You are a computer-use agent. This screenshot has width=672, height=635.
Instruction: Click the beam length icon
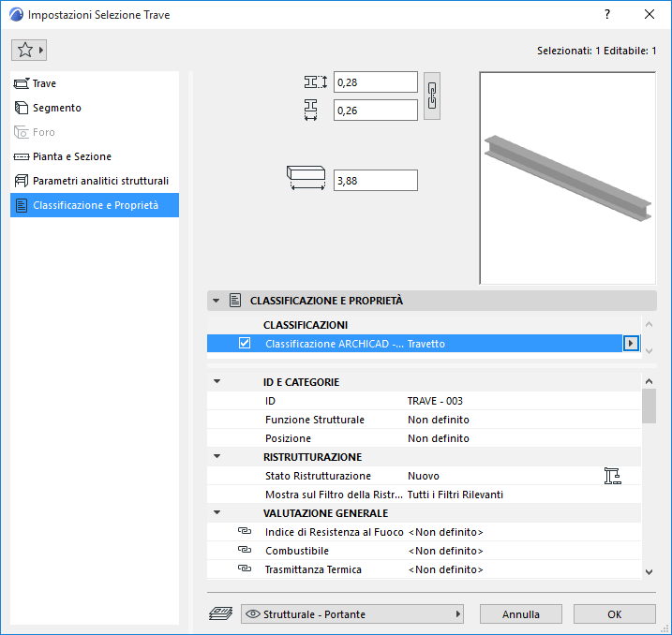click(x=306, y=178)
